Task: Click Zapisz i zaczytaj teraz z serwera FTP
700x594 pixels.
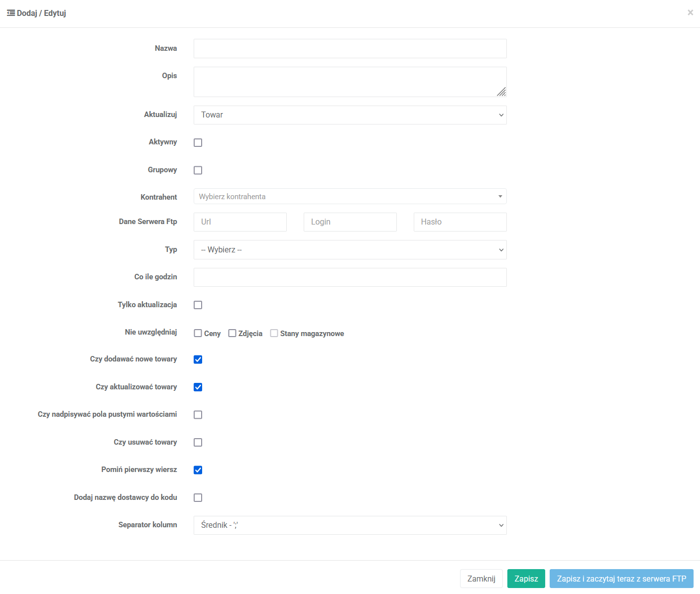Action: click(x=621, y=579)
